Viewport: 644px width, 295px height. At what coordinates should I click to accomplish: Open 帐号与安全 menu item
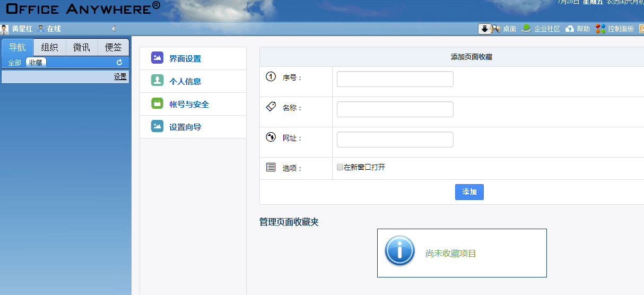[x=193, y=104]
